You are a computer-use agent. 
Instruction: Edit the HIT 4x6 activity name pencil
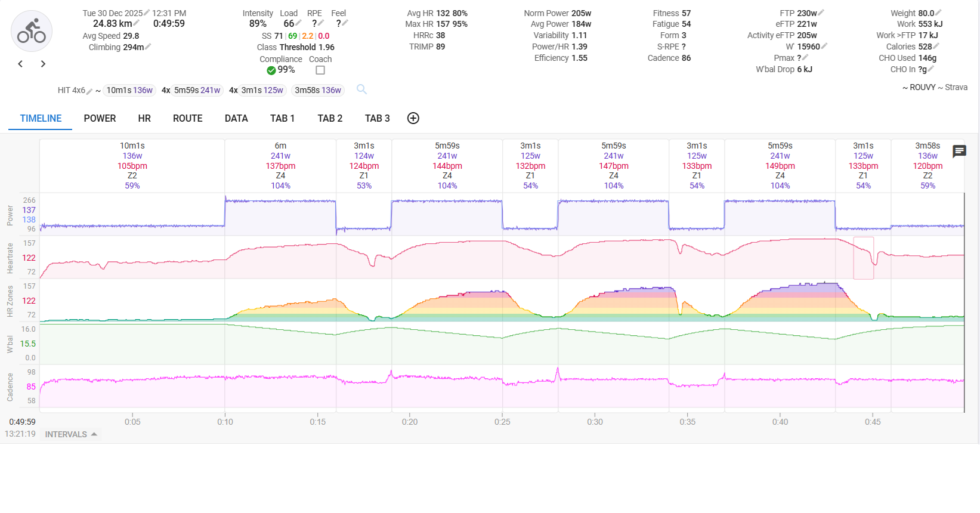(89, 91)
